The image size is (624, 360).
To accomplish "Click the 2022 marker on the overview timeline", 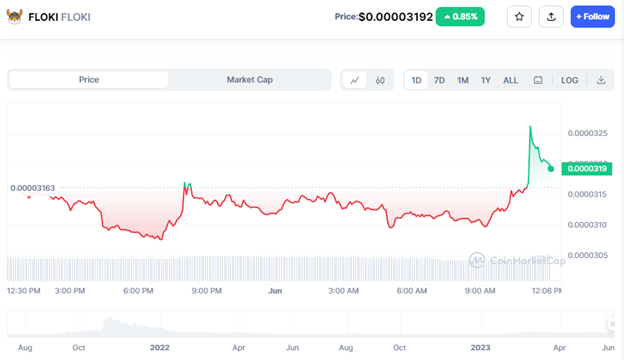I will (x=160, y=347).
